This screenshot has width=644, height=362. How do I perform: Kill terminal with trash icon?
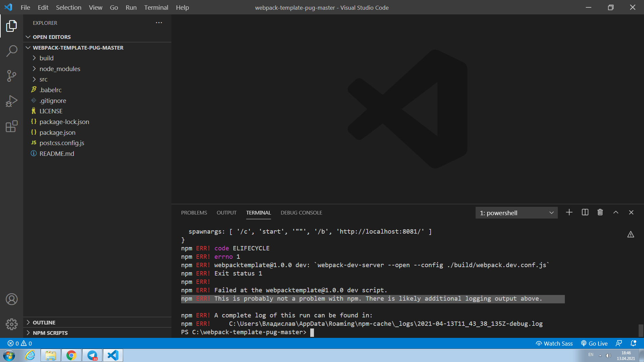(600, 213)
